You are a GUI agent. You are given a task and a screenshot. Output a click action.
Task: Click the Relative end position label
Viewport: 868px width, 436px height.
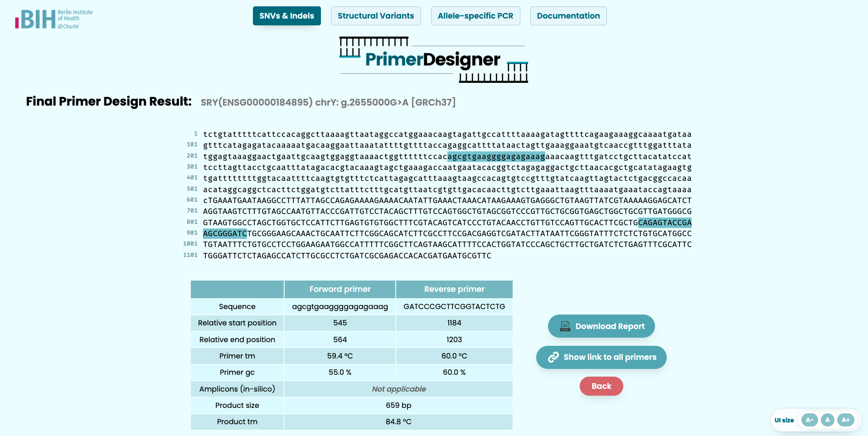[x=237, y=339]
